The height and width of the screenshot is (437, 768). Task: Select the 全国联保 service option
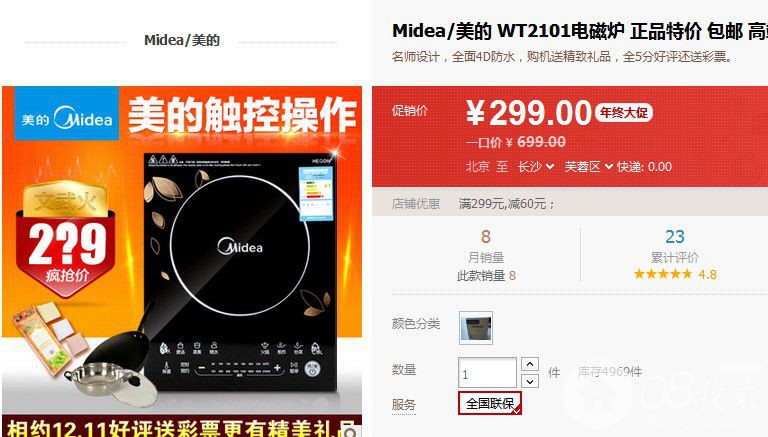pyautogui.click(x=490, y=403)
